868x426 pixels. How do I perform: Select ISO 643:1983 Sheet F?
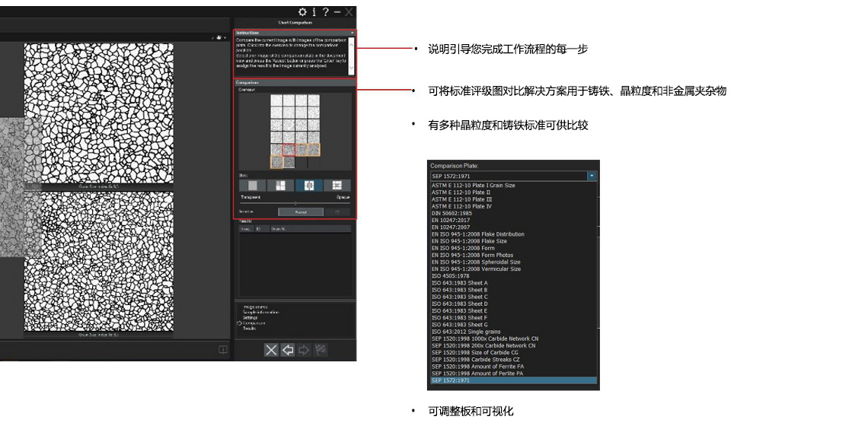(x=459, y=317)
